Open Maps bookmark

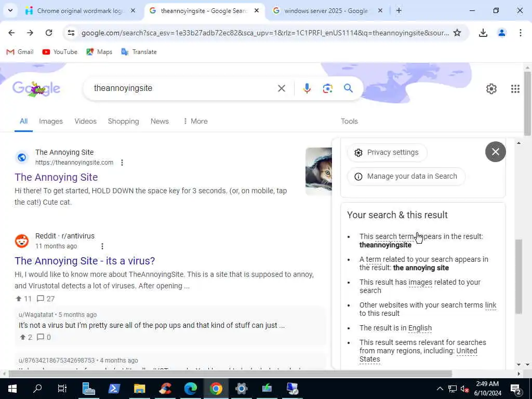click(99, 52)
